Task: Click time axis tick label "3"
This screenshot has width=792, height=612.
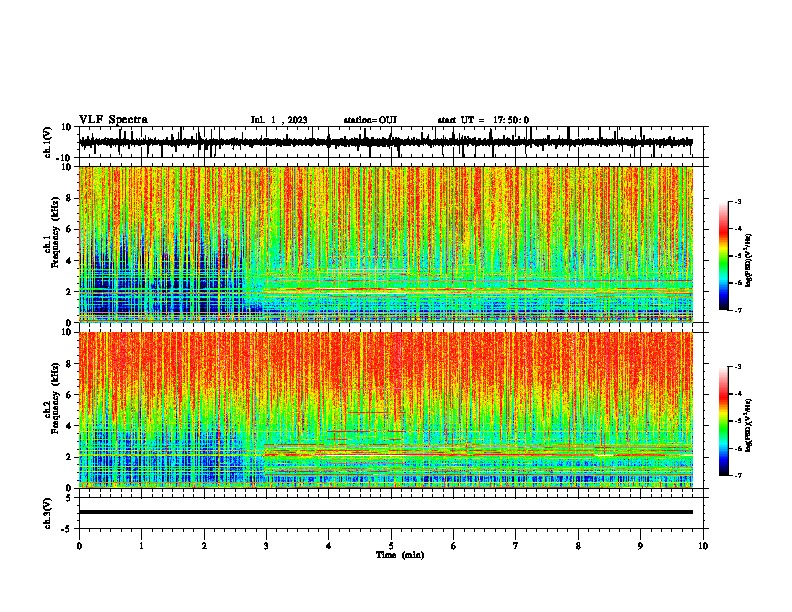Action: click(x=266, y=546)
